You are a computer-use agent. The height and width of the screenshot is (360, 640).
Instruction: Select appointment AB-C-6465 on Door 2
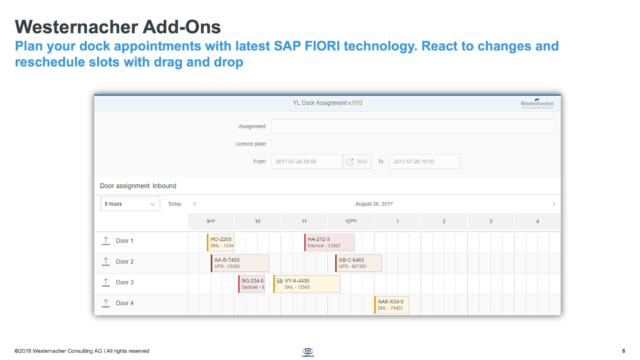pyautogui.click(x=358, y=263)
